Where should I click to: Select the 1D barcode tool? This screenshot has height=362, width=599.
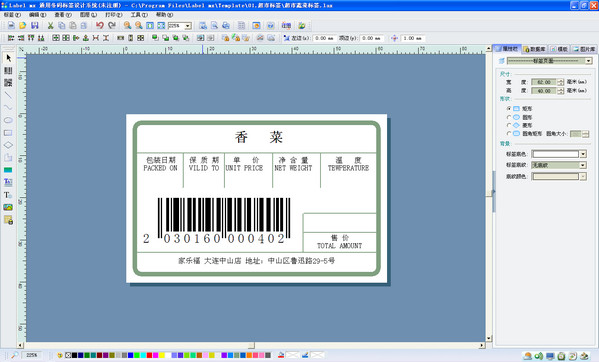(8, 71)
